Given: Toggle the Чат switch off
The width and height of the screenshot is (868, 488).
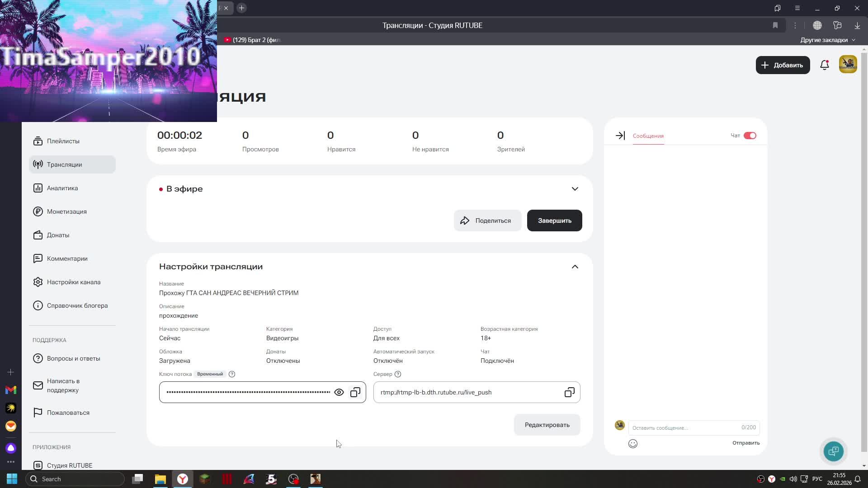Looking at the screenshot, I should [x=750, y=136].
